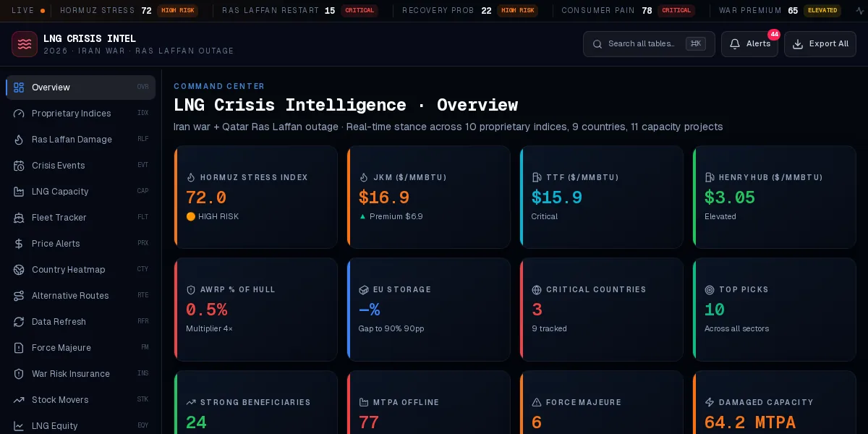Click the Overview grid icon
Image resolution: width=868 pixels, height=434 pixels.
(19, 88)
